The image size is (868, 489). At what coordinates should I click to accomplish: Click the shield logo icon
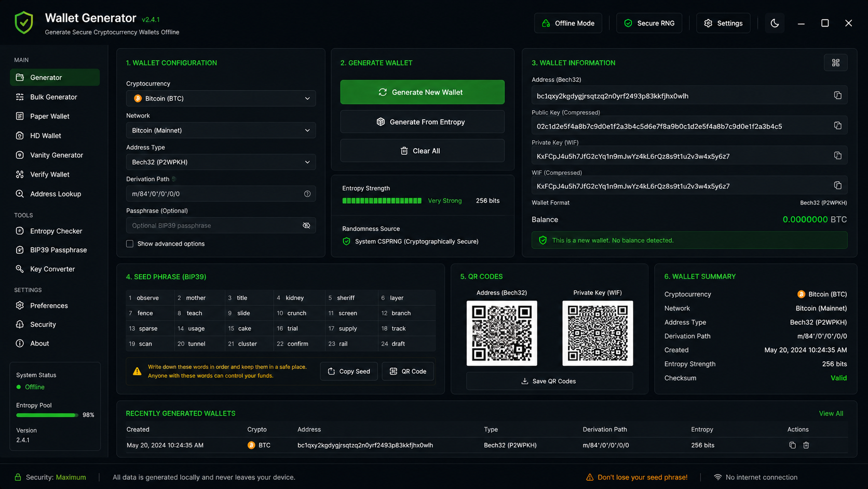click(24, 23)
